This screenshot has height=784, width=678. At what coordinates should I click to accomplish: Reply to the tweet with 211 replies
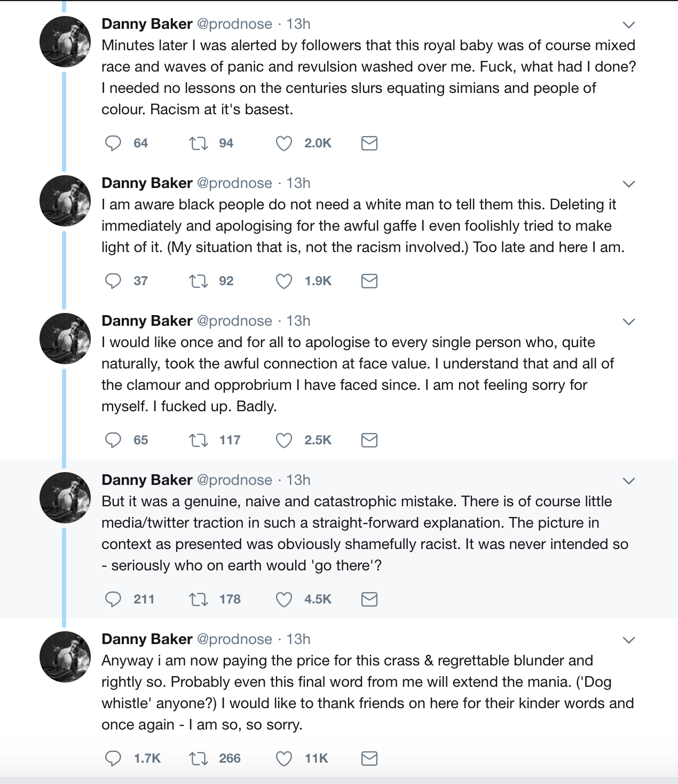click(113, 599)
